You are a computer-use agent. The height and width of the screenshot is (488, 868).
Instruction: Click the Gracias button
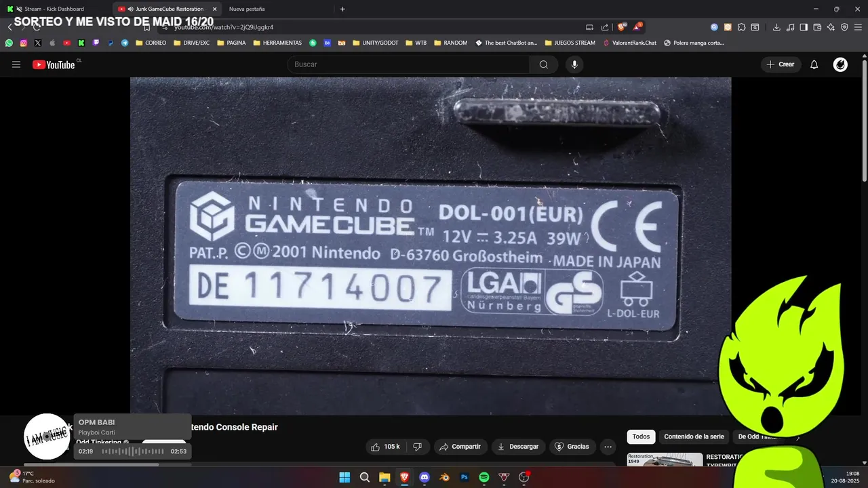click(572, 447)
